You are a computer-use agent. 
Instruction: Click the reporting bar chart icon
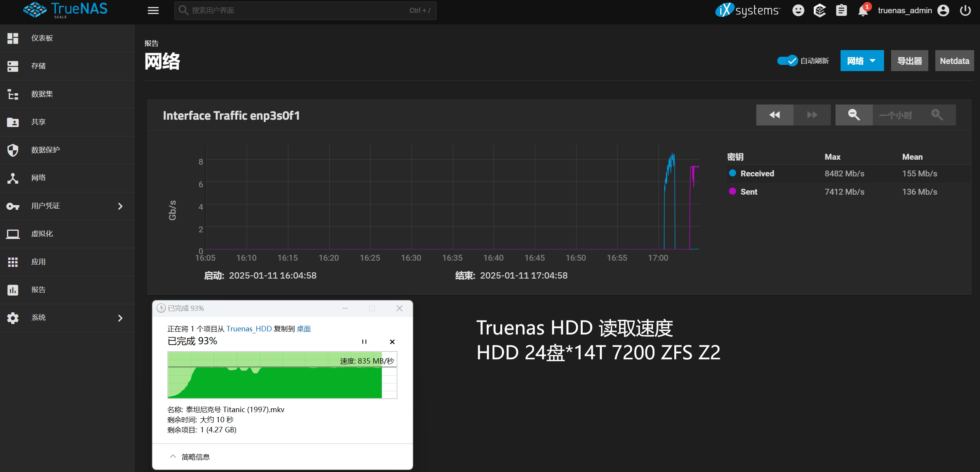(x=13, y=290)
